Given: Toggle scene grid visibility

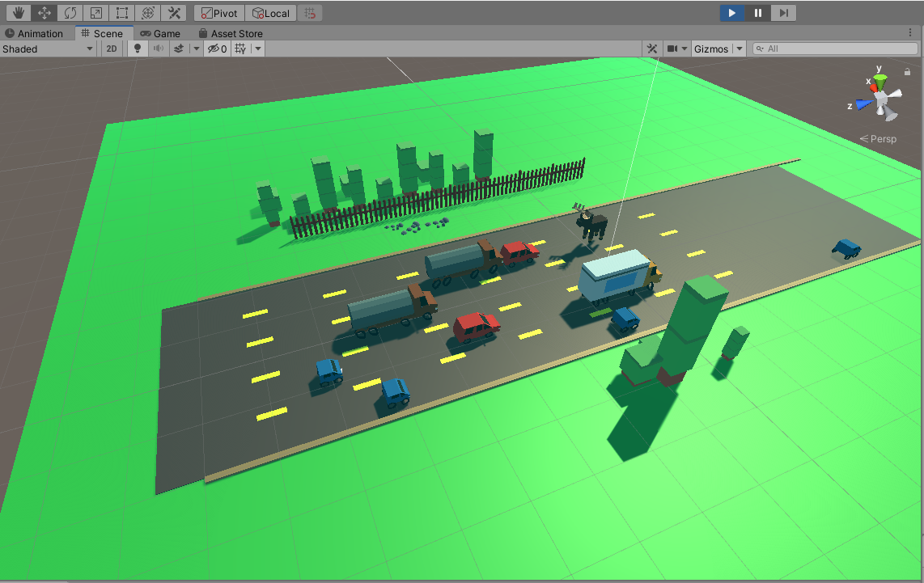Looking at the screenshot, I should [240, 49].
